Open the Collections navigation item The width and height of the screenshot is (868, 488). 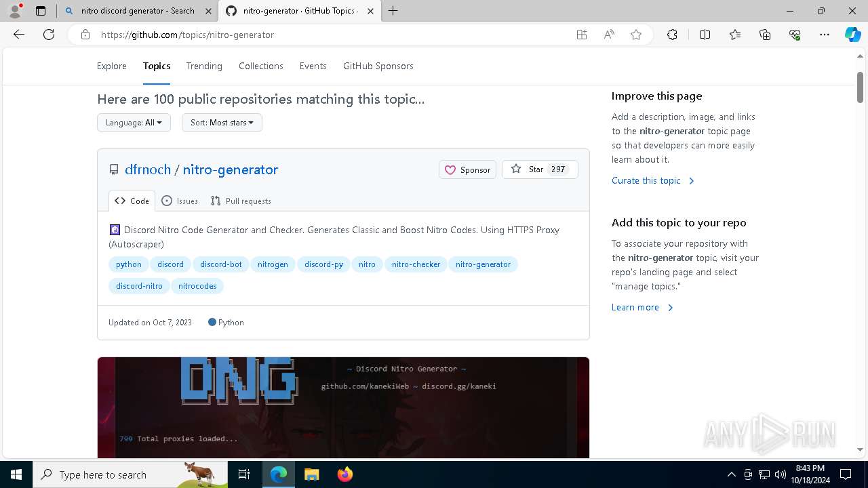[x=261, y=66]
